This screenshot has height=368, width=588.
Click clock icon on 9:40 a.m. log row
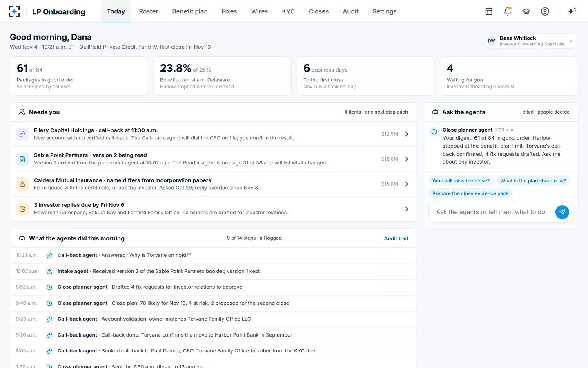49,303
